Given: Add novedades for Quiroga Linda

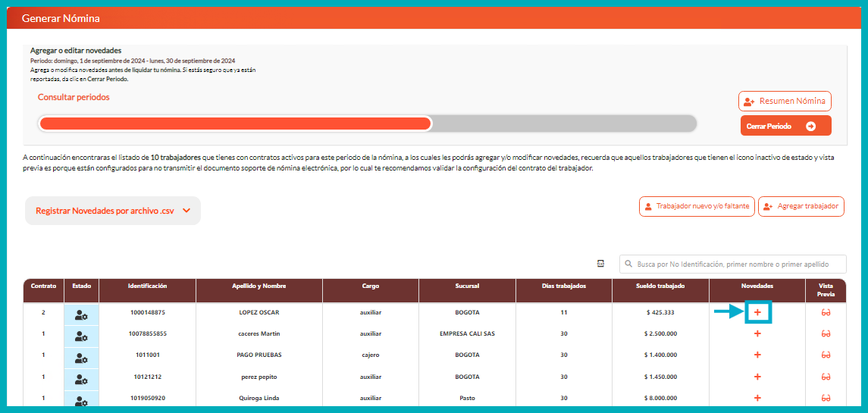Looking at the screenshot, I should coord(757,398).
